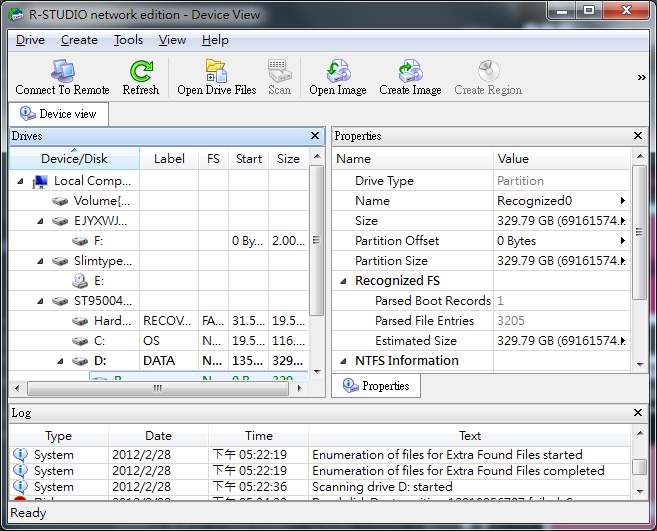657x531 pixels.
Task: Close the Drives panel
Action: click(x=315, y=136)
